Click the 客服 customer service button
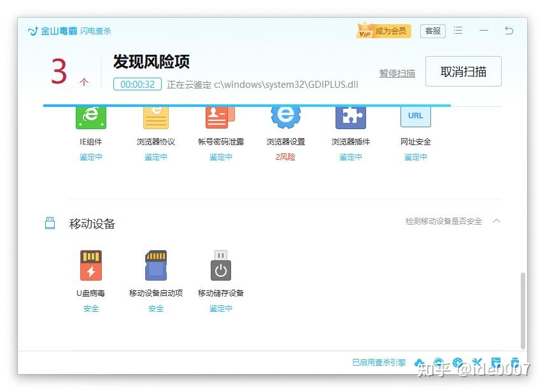 tap(432, 31)
